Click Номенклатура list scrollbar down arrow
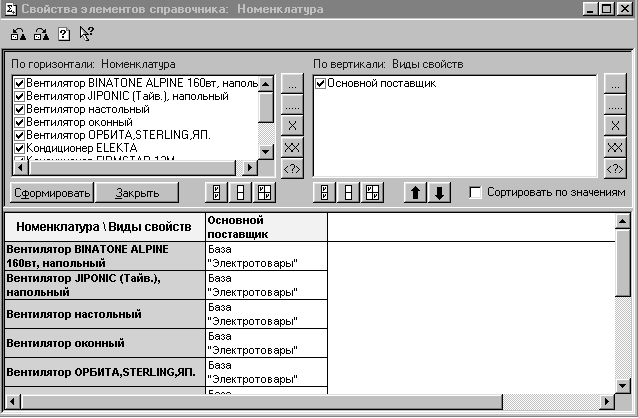The image size is (638, 418). (x=266, y=152)
